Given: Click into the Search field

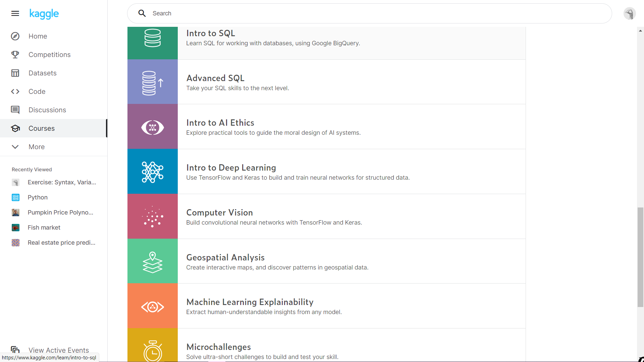Looking at the screenshot, I should [x=370, y=13].
